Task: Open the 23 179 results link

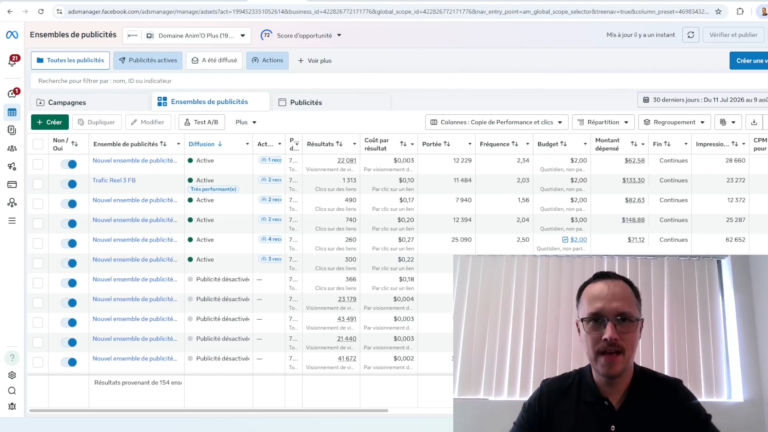Action: [347, 299]
